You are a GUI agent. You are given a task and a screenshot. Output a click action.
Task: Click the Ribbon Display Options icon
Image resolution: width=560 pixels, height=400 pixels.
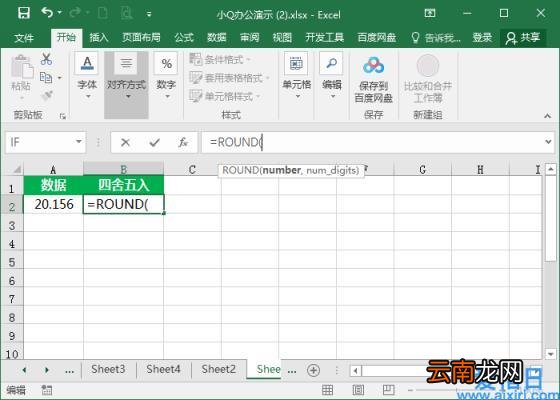[x=430, y=13]
